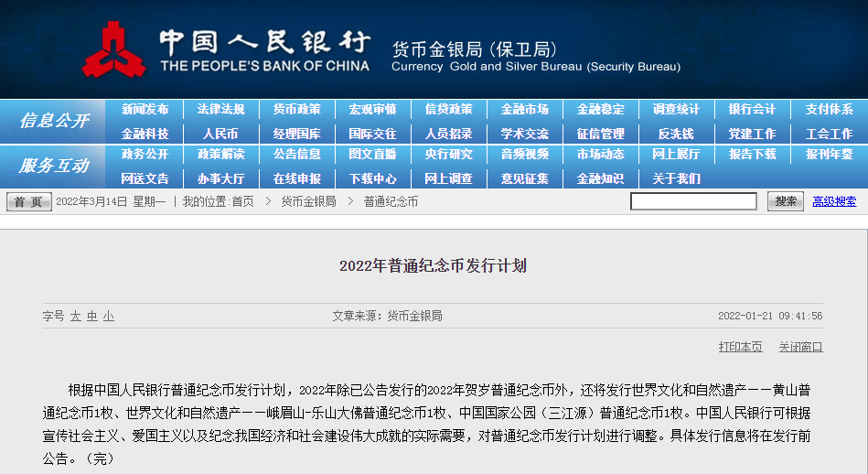The image size is (868, 474).
Task: Go to 调查统计 section
Action: pos(676,110)
